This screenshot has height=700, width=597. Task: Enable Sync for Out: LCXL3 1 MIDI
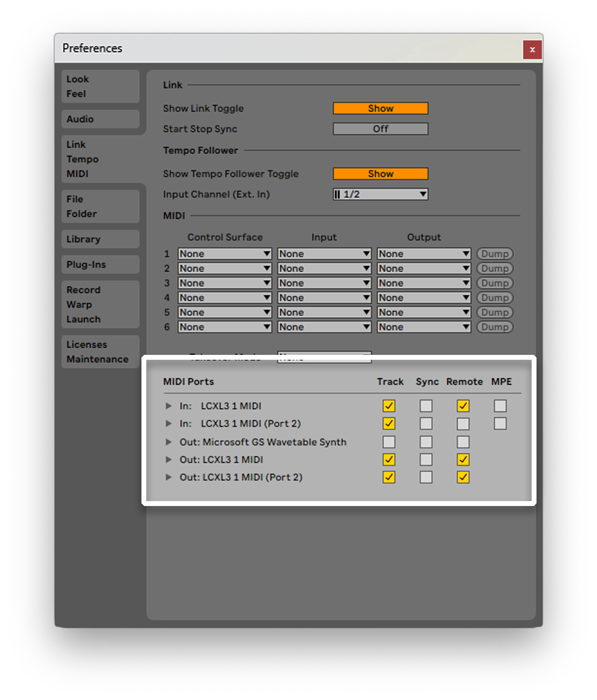click(x=426, y=459)
